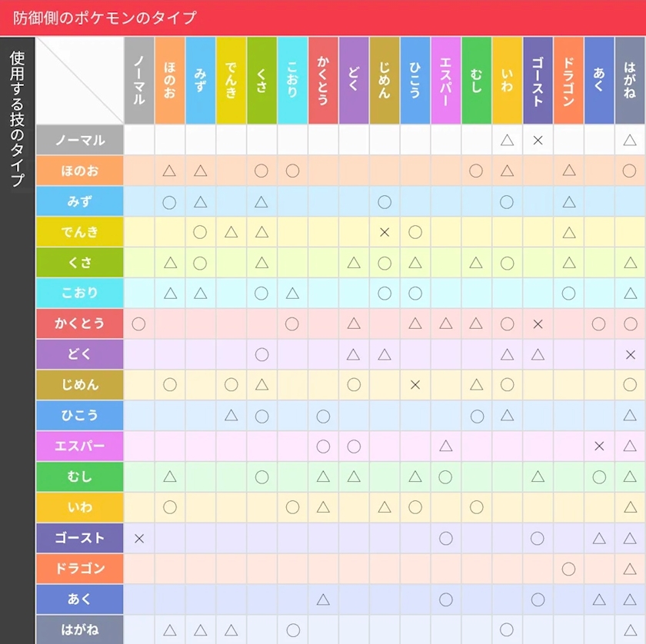Viewport: 646px width, 644px height.
Task: Select the エスパー row header
Action: tap(79, 446)
